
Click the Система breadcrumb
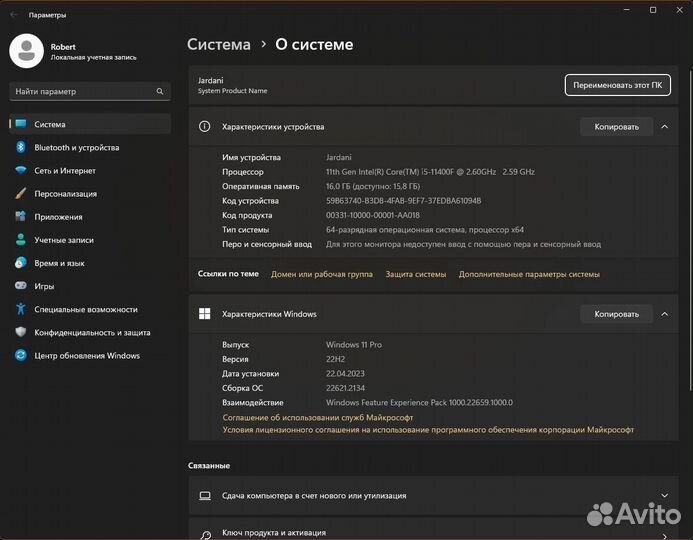pos(219,44)
